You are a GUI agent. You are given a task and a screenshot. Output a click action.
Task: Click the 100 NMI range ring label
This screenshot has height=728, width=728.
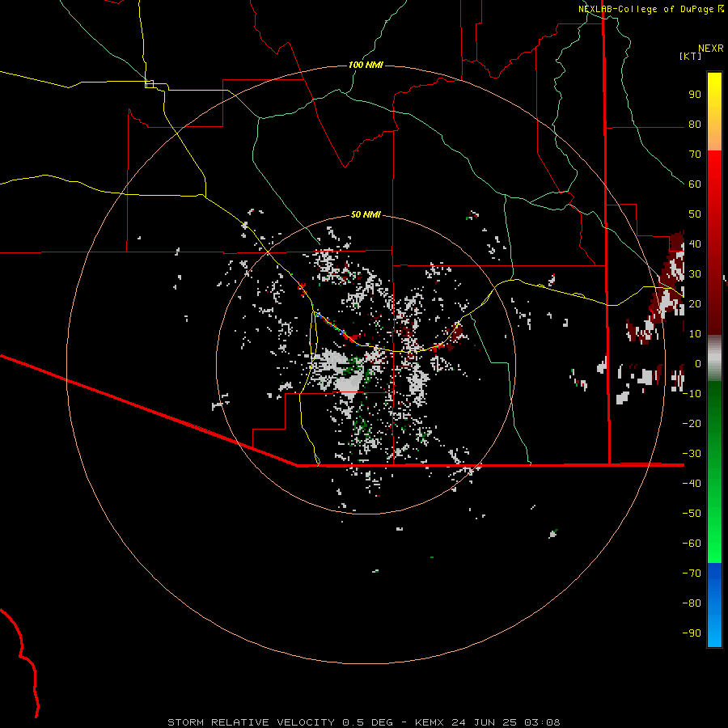pos(366,65)
